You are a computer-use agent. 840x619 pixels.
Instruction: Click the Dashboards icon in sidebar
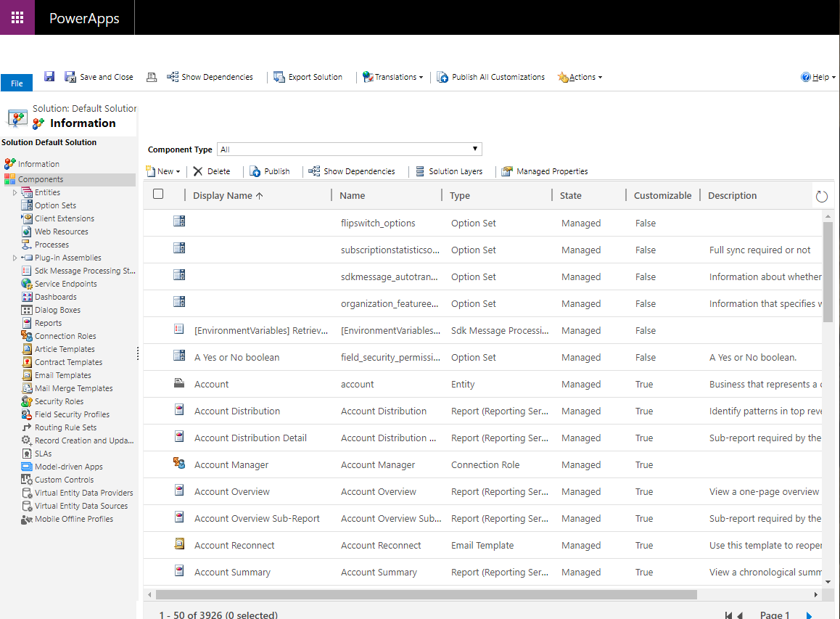(x=26, y=296)
